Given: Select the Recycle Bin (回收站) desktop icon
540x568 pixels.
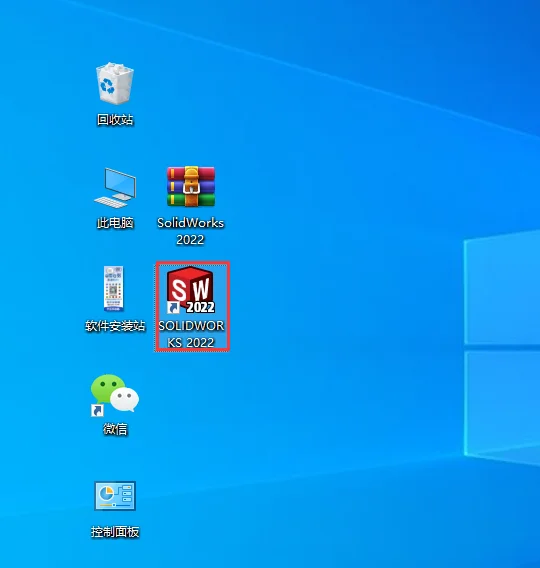Looking at the screenshot, I should [x=115, y=83].
